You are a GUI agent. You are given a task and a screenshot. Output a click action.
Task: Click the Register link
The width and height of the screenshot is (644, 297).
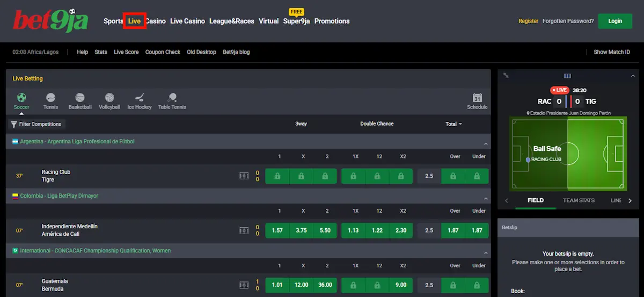(528, 21)
